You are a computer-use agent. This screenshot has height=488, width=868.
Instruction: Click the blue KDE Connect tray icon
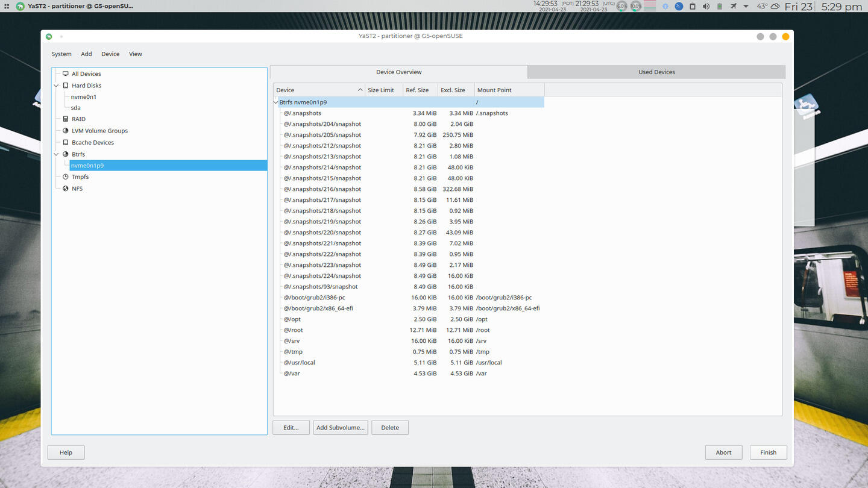pyautogui.click(x=679, y=6)
